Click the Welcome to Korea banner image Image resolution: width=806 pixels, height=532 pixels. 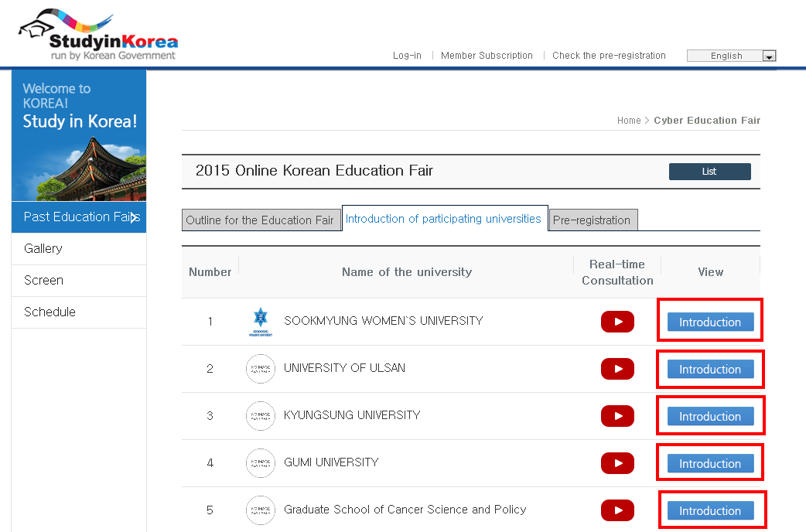[x=79, y=135]
